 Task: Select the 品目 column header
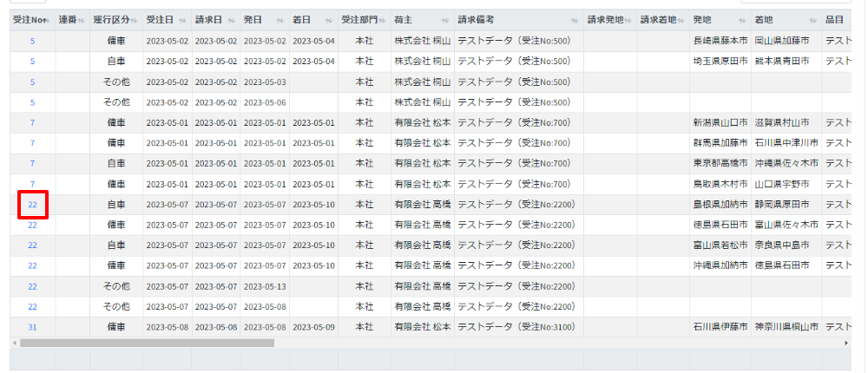coord(838,19)
